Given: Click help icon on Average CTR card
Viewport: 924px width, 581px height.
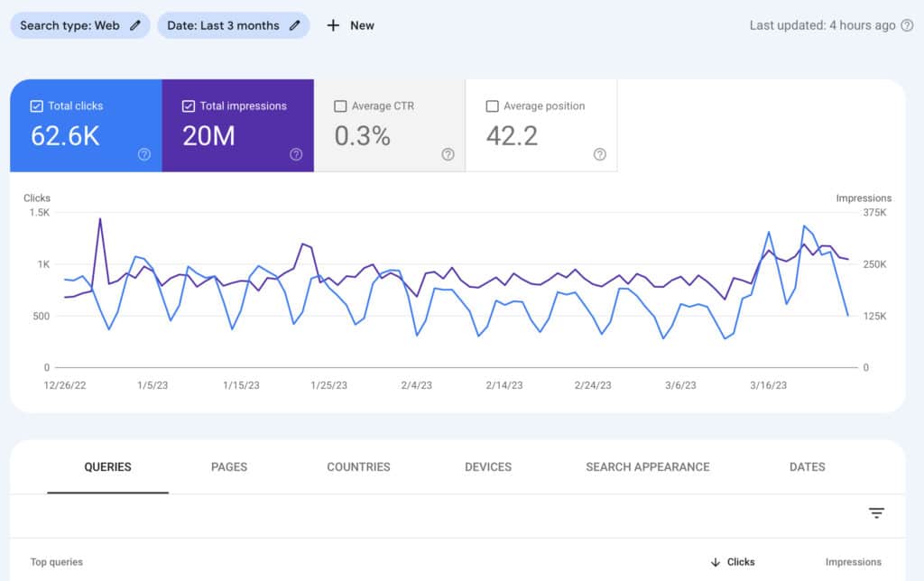Looking at the screenshot, I should [448, 154].
